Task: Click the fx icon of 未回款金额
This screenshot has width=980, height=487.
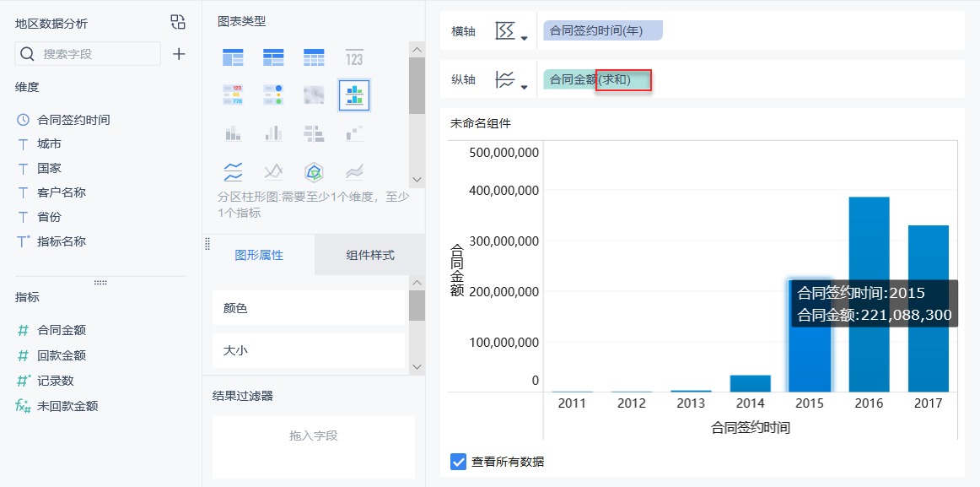Action: click(23, 406)
